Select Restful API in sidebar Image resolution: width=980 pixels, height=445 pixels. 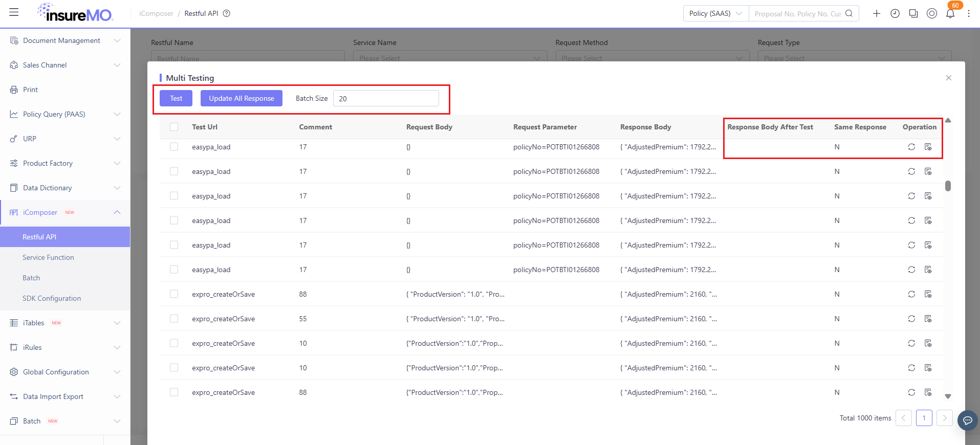click(x=65, y=237)
